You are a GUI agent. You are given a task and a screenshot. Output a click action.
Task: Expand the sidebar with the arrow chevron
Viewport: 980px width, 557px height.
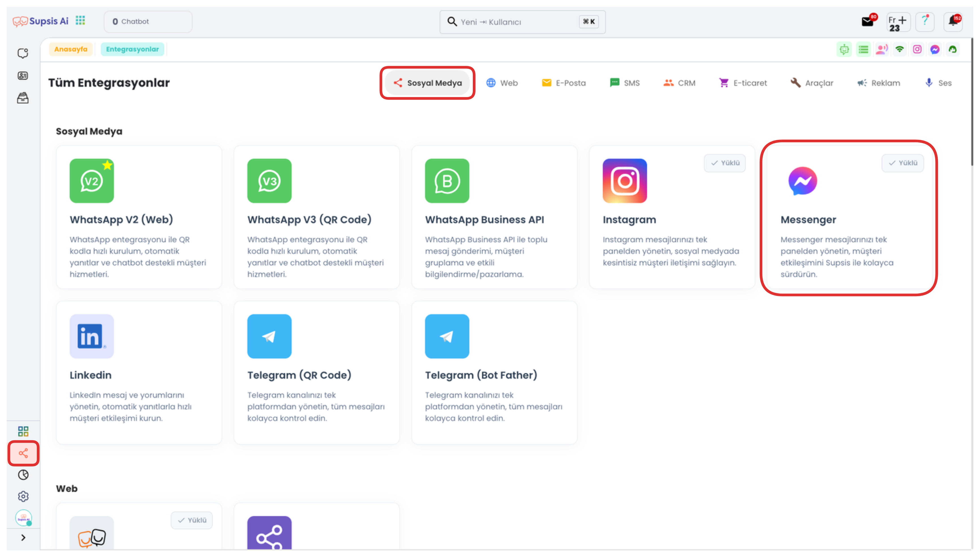[x=23, y=538]
